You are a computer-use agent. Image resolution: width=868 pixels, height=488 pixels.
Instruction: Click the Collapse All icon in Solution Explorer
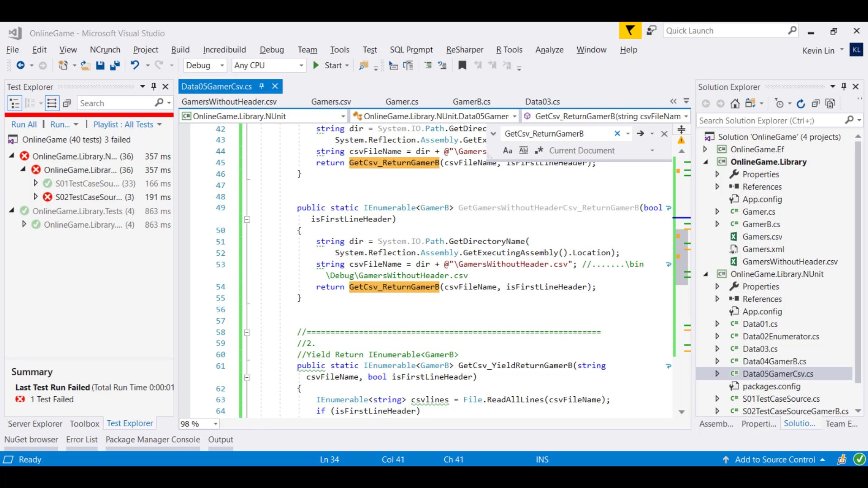(816, 103)
